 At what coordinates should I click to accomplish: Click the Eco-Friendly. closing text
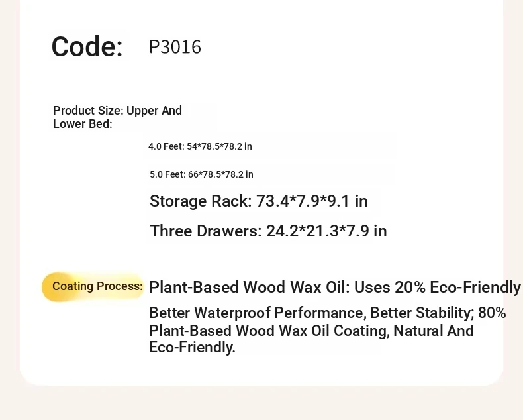coord(192,347)
